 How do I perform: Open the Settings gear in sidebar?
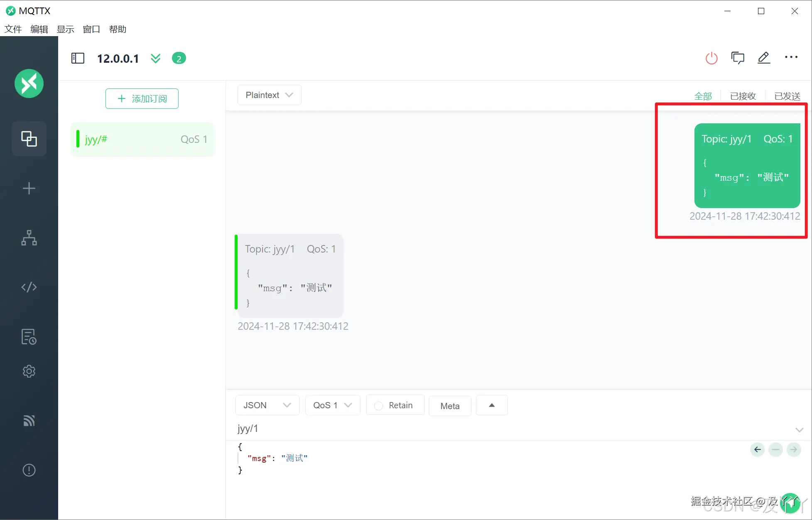(29, 371)
